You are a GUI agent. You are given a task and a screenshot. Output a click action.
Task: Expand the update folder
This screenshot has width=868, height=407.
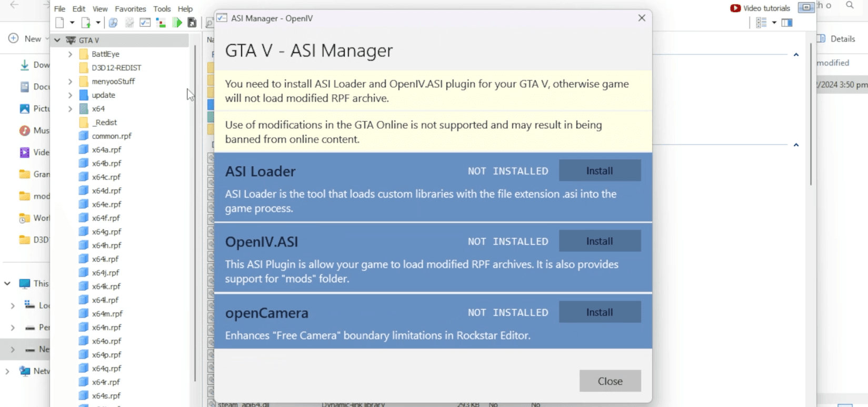pyautogui.click(x=70, y=95)
